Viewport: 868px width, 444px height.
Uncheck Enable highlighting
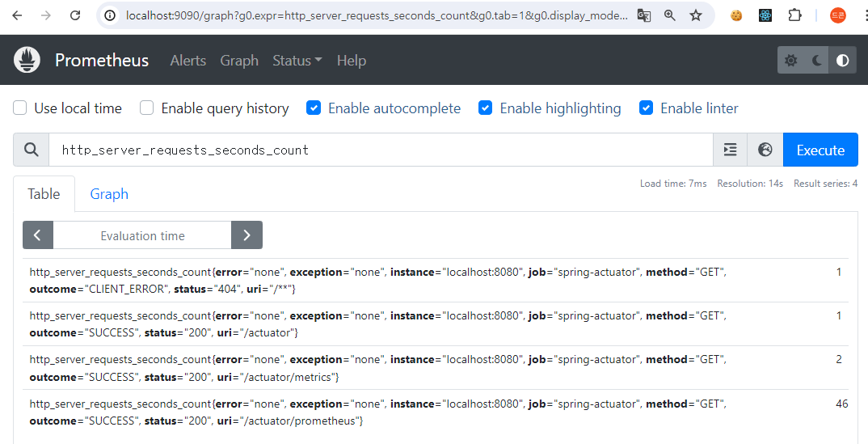coord(486,108)
